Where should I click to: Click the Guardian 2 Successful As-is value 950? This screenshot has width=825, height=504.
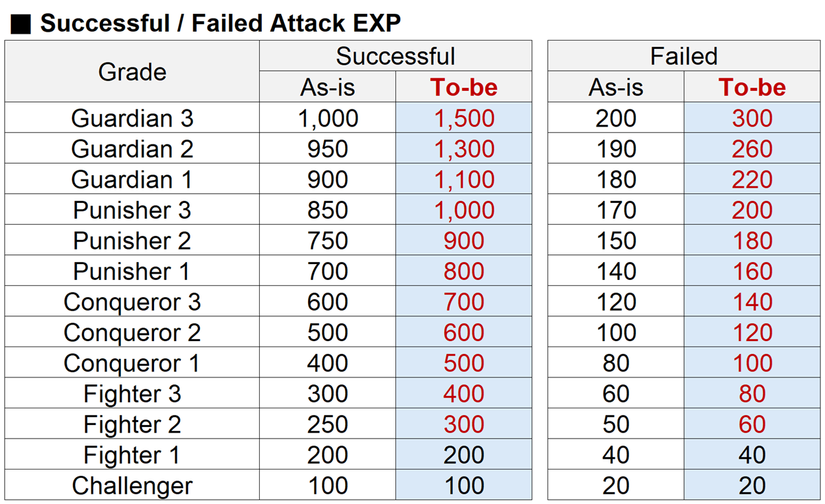[x=328, y=149]
